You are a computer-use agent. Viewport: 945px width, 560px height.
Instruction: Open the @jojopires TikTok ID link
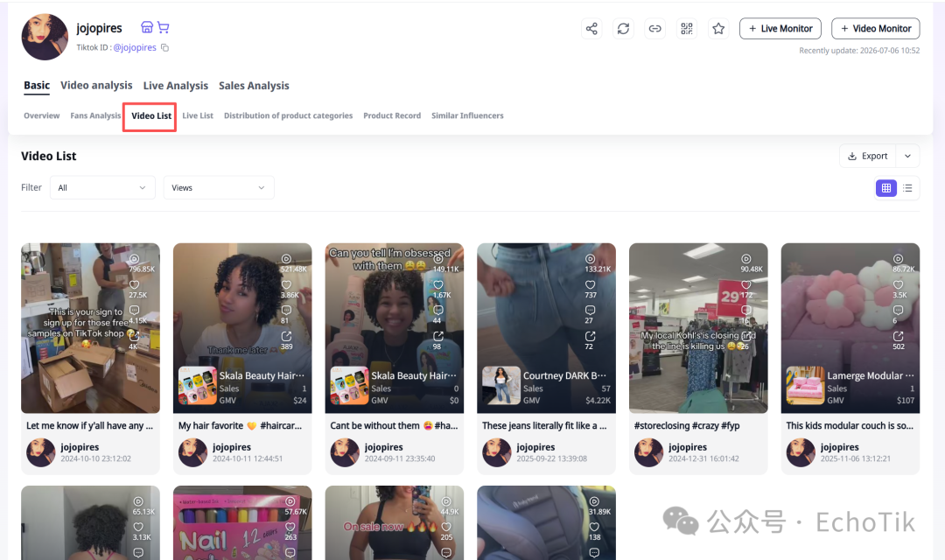[x=135, y=47]
